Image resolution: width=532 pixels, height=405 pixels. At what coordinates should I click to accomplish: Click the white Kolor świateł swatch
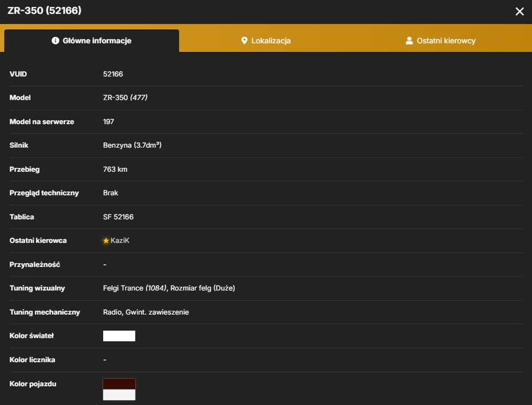point(119,336)
